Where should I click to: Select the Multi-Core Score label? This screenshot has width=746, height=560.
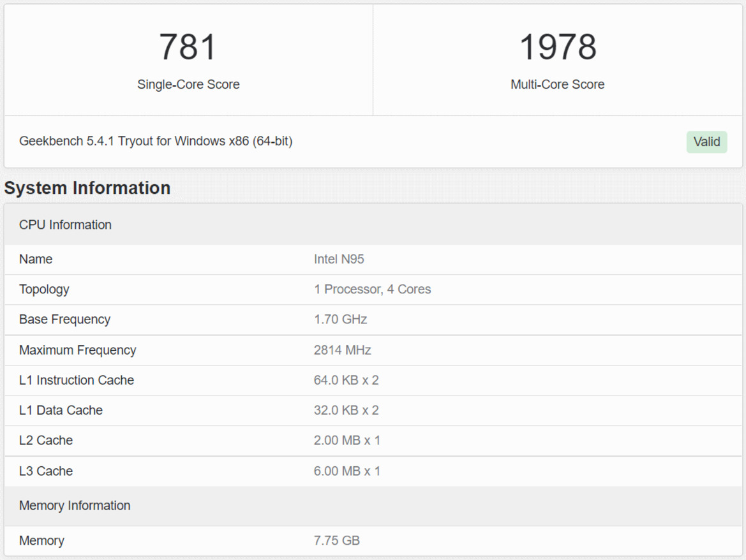[558, 84]
